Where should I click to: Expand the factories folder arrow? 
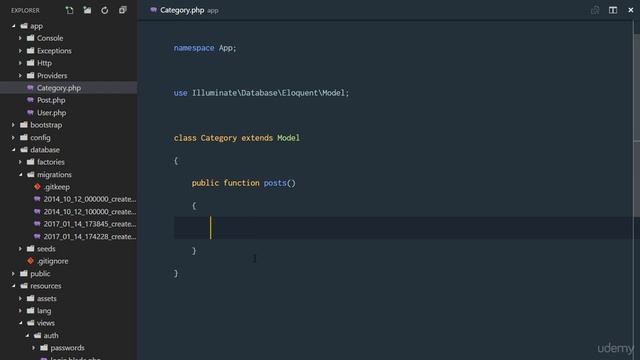[x=20, y=162]
